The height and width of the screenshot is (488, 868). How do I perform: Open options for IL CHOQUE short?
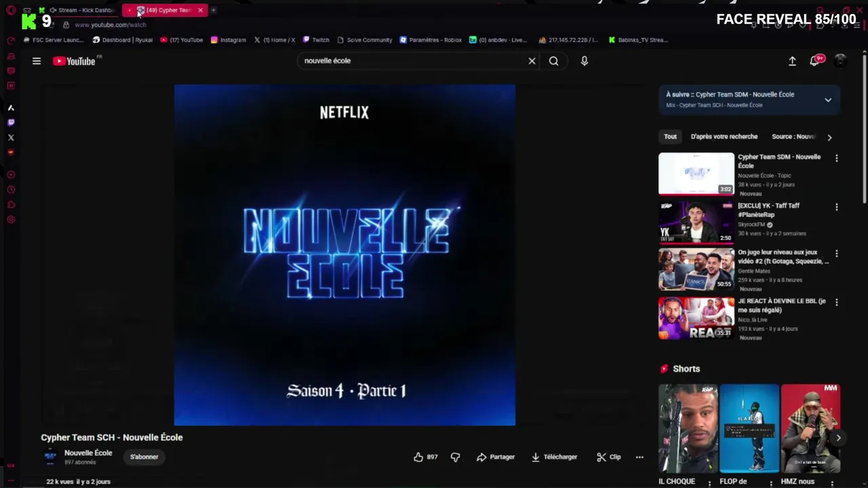[709, 483]
